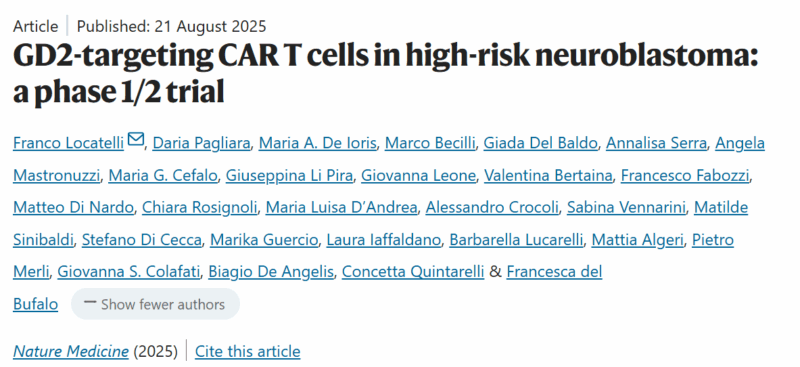The image size is (800, 367).
Task: Open the Cite this article link
Action: (247, 352)
